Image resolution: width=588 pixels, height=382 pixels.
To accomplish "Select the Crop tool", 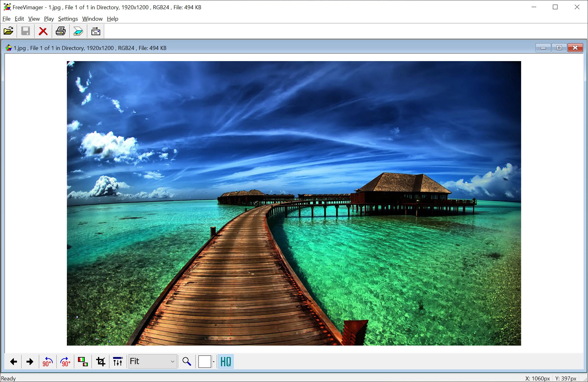I will pos(100,362).
